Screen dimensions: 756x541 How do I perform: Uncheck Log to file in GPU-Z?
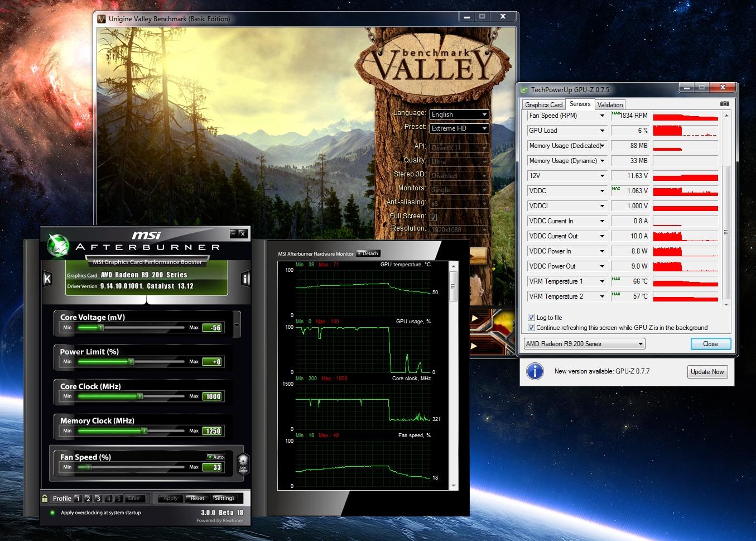(531, 318)
